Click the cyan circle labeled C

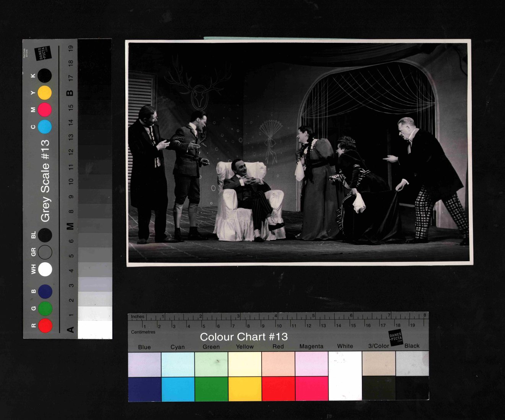tap(45, 127)
